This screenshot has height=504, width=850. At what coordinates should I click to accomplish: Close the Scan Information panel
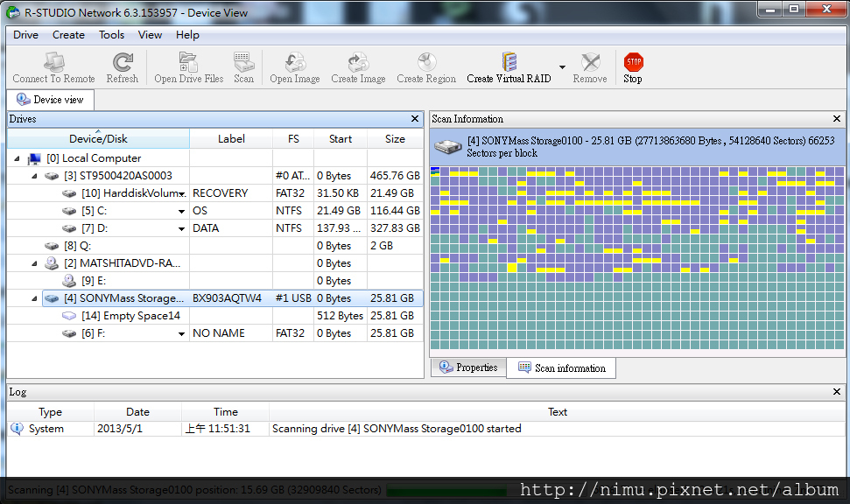[837, 119]
